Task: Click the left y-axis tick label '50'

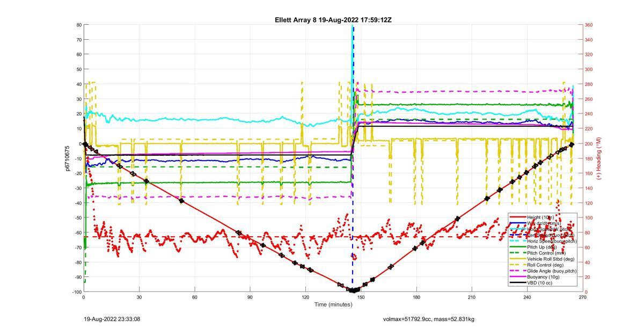Action: (x=79, y=69)
